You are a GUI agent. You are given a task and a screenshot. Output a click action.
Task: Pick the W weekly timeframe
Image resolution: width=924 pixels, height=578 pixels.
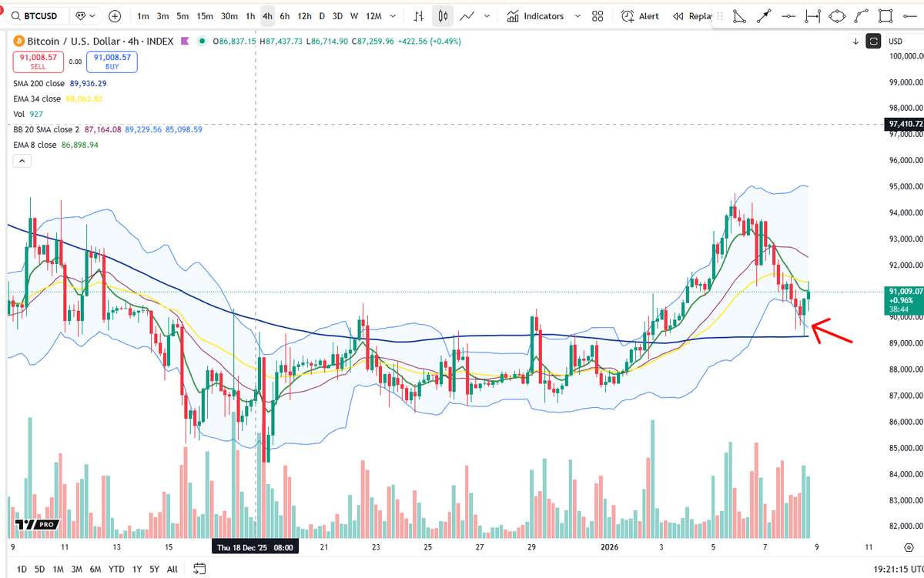coord(353,15)
